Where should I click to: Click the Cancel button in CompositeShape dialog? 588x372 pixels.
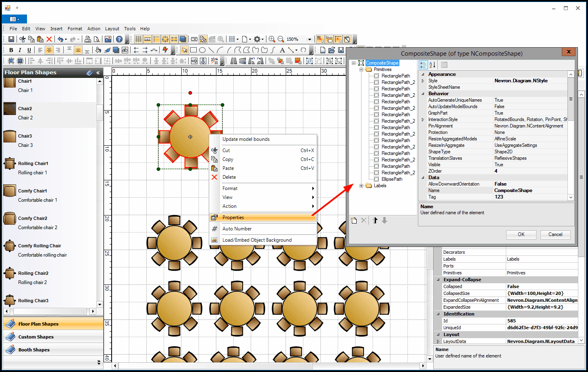click(555, 234)
